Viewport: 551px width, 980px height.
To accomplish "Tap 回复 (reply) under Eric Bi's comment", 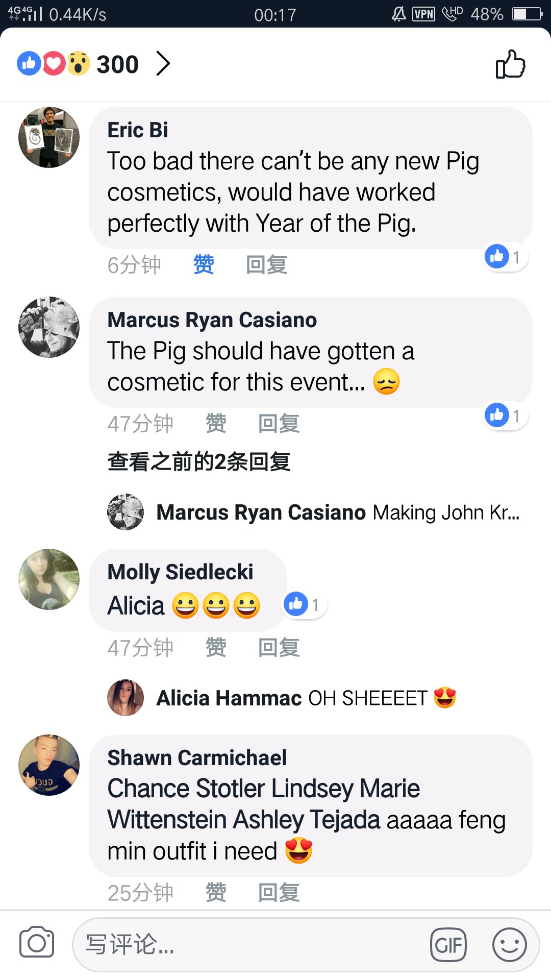I will coord(266,265).
